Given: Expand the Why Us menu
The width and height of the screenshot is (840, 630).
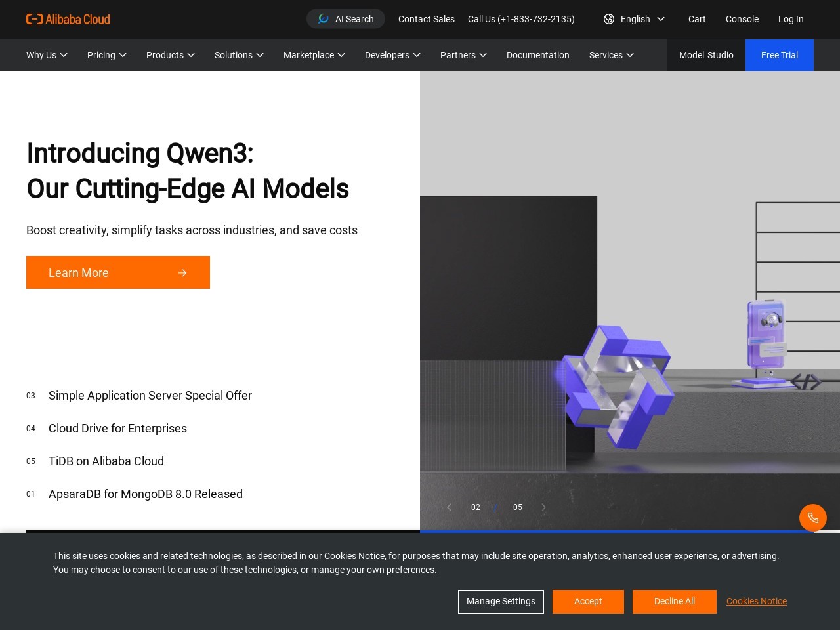Looking at the screenshot, I should point(47,55).
